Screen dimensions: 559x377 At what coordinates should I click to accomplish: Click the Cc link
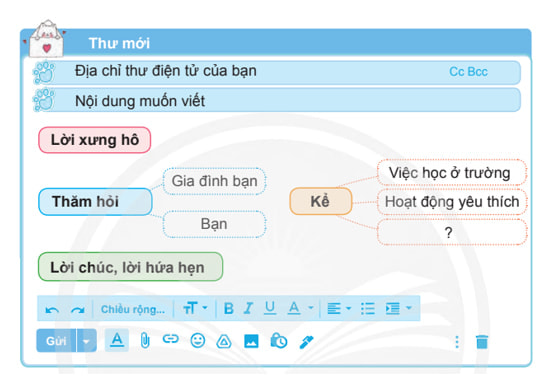coord(456,72)
